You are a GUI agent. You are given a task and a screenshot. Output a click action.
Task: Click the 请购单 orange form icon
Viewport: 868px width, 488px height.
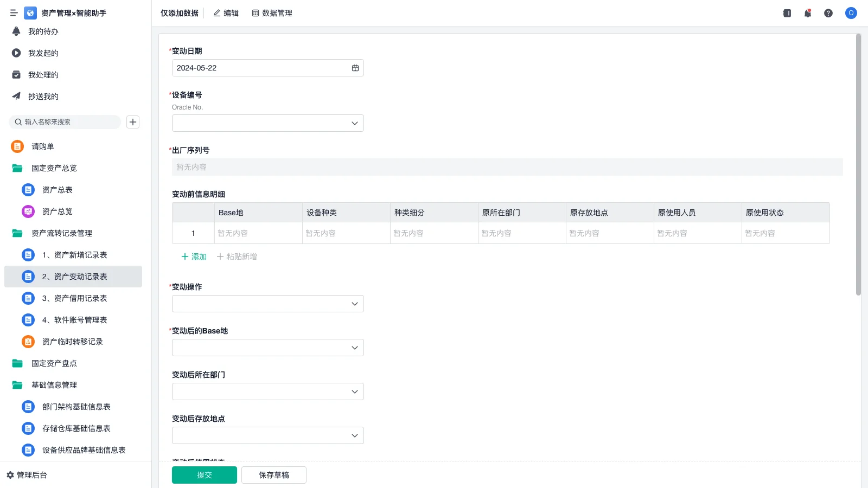(x=17, y=146)
